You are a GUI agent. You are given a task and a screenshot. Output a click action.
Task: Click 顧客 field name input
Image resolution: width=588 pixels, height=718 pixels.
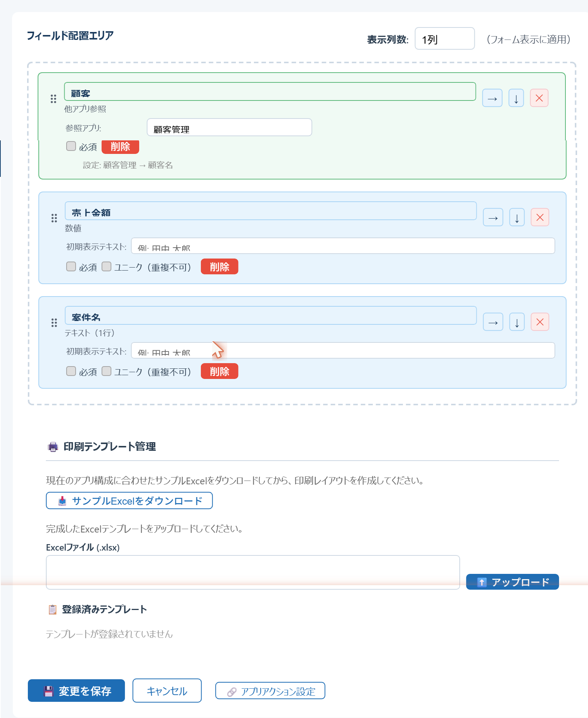click(x=270, y=91)
